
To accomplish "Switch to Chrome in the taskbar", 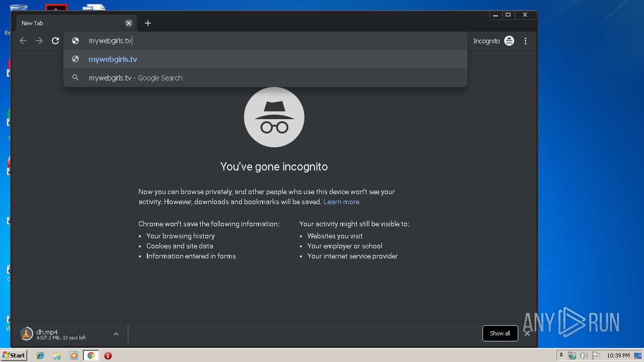I will (x=91, y=355).
